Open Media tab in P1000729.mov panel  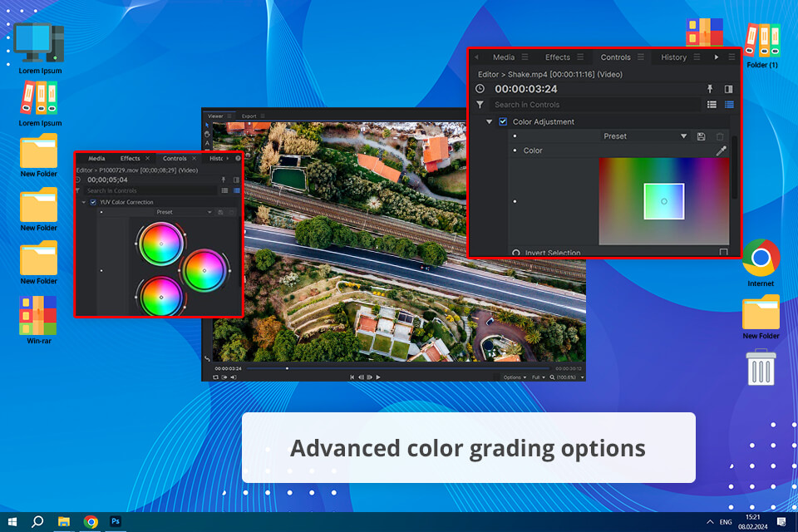pos(96,158)
